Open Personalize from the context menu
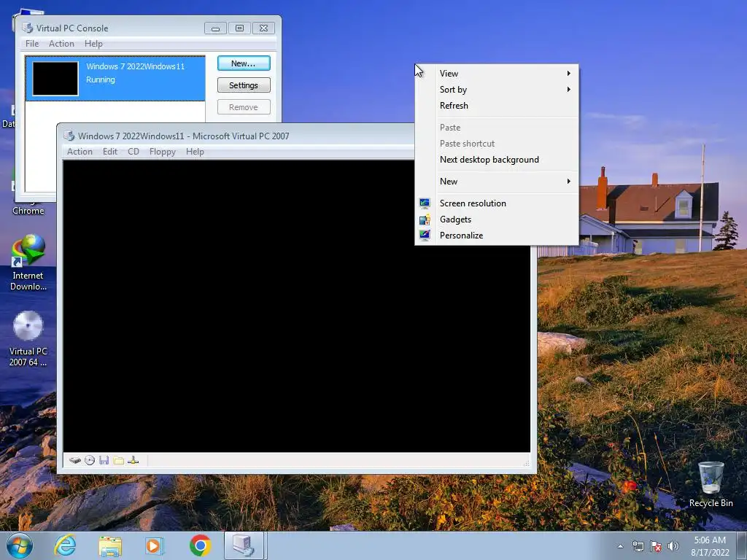Screen dimensions: 747x560 pos(497,236)
